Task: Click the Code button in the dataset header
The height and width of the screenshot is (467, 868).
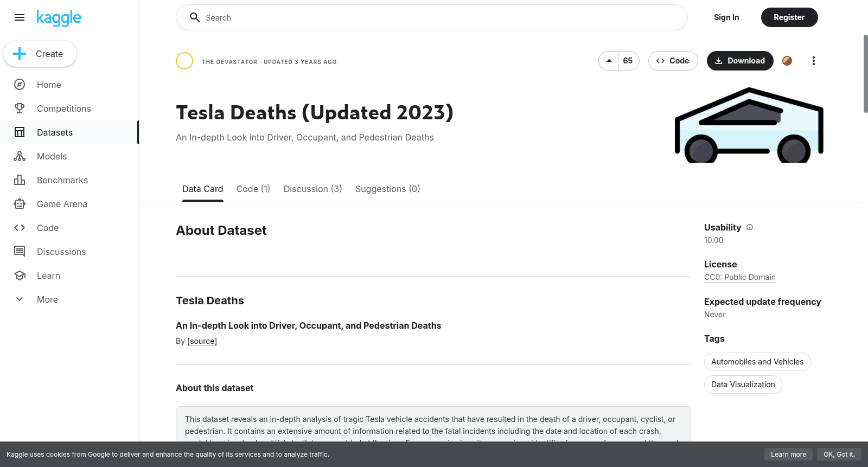Action: (x=673, y=61)
